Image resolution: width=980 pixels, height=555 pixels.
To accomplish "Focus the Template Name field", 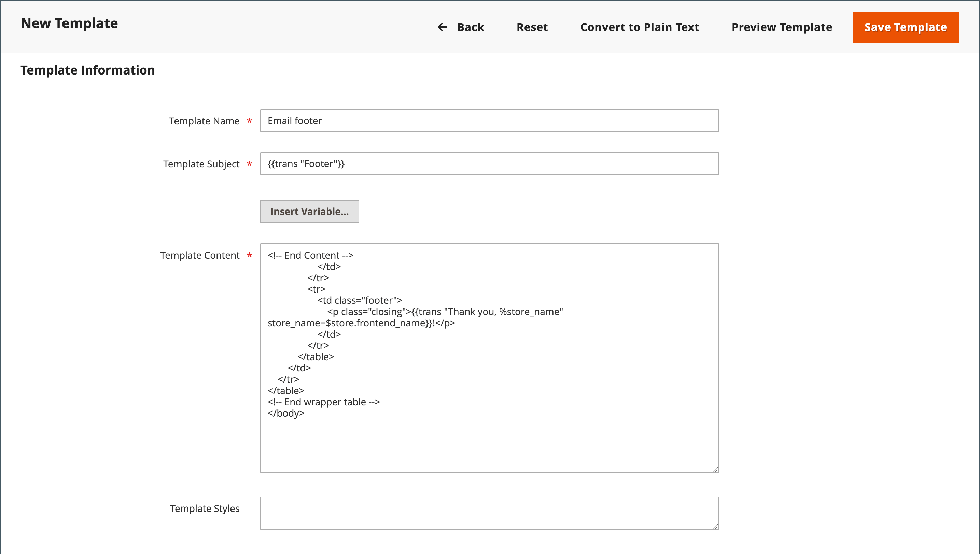I will pos(489,121).
